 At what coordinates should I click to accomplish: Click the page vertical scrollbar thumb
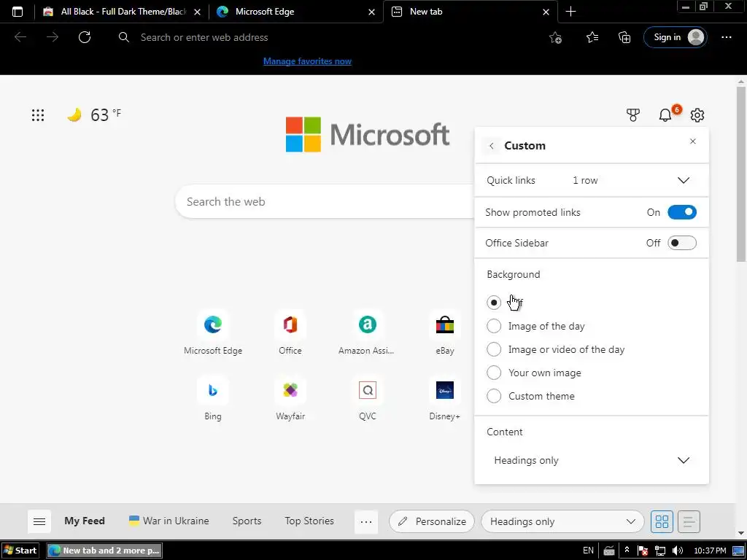[741, 174]
